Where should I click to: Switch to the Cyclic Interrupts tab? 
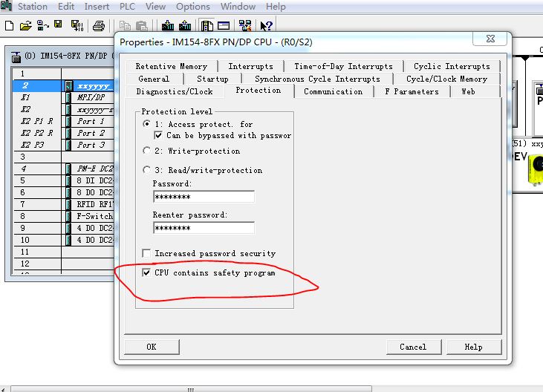coord(452,66)
